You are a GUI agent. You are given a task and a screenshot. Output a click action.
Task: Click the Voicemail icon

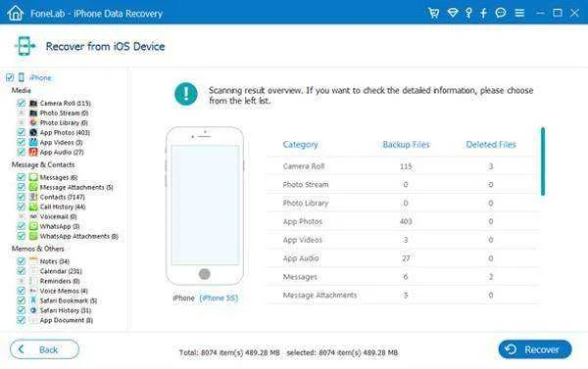33,216
